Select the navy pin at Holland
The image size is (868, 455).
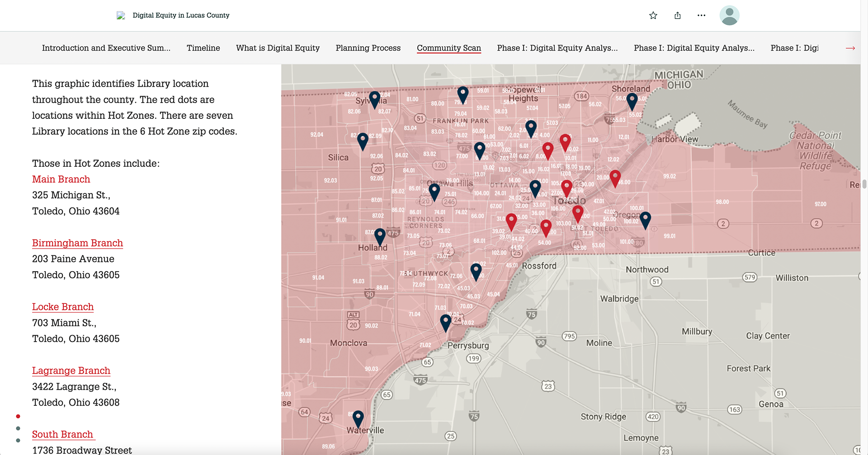coord(380,237)
